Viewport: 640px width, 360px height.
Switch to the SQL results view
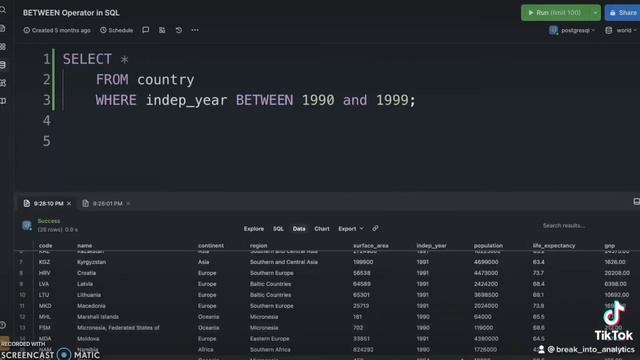pyautogui.click(x=278, y=229)
